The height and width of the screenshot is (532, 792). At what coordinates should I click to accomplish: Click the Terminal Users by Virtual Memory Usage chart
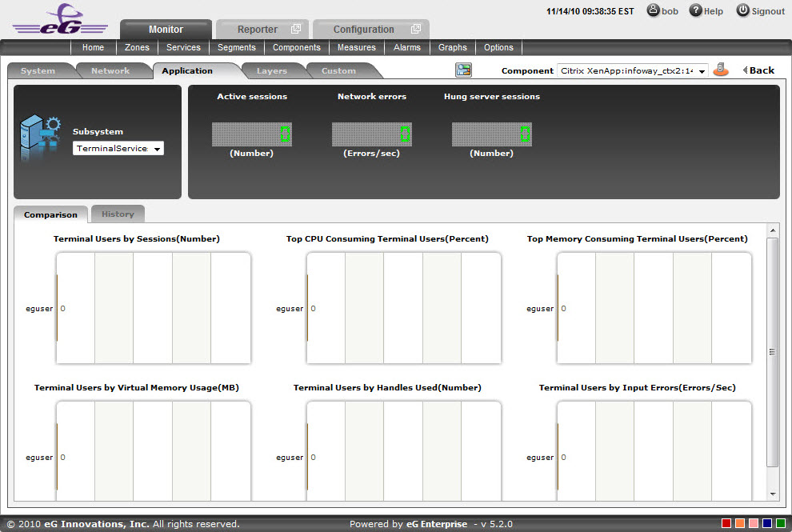click(154, 451)
